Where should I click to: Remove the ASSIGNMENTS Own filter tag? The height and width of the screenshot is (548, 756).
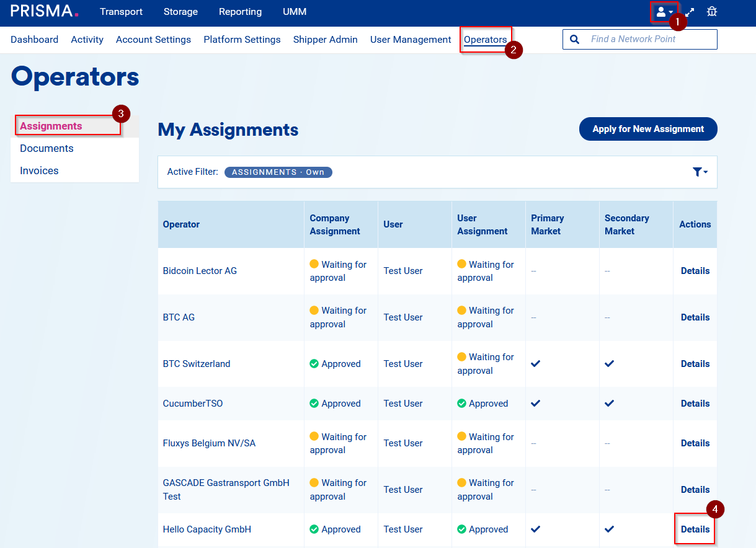click(278, 172)
